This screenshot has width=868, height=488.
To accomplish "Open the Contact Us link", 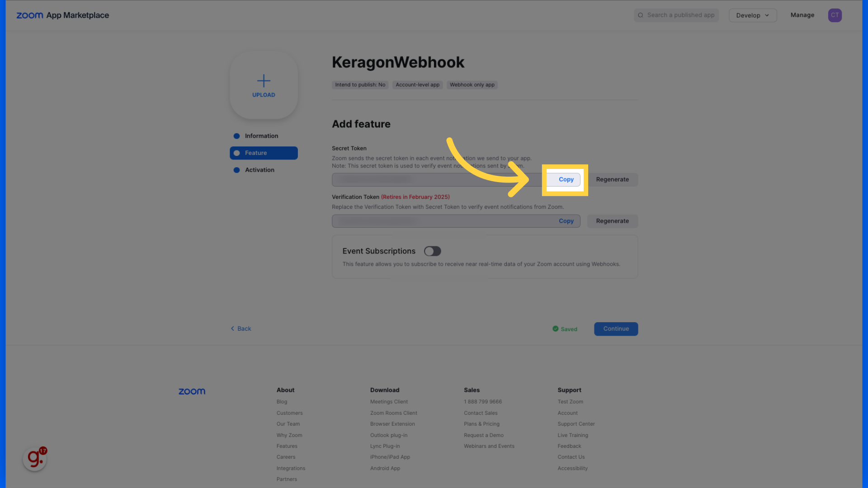I will coord(571,457).
